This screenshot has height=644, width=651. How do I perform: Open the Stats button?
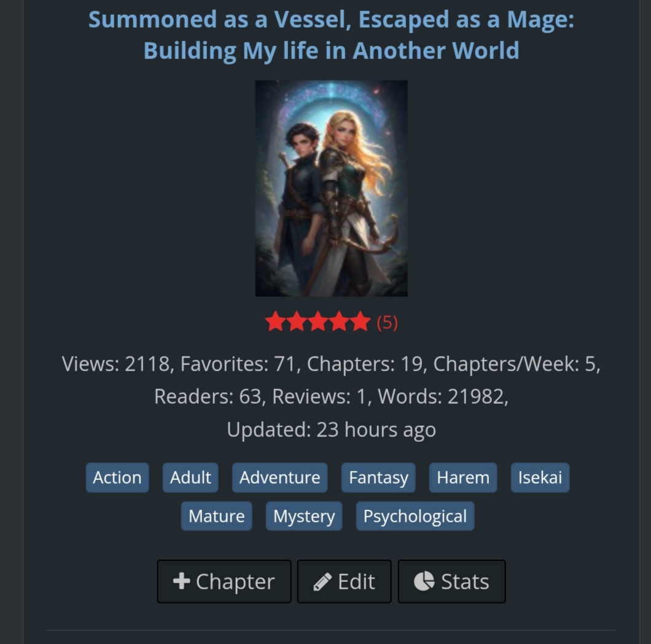click(452, 581)
